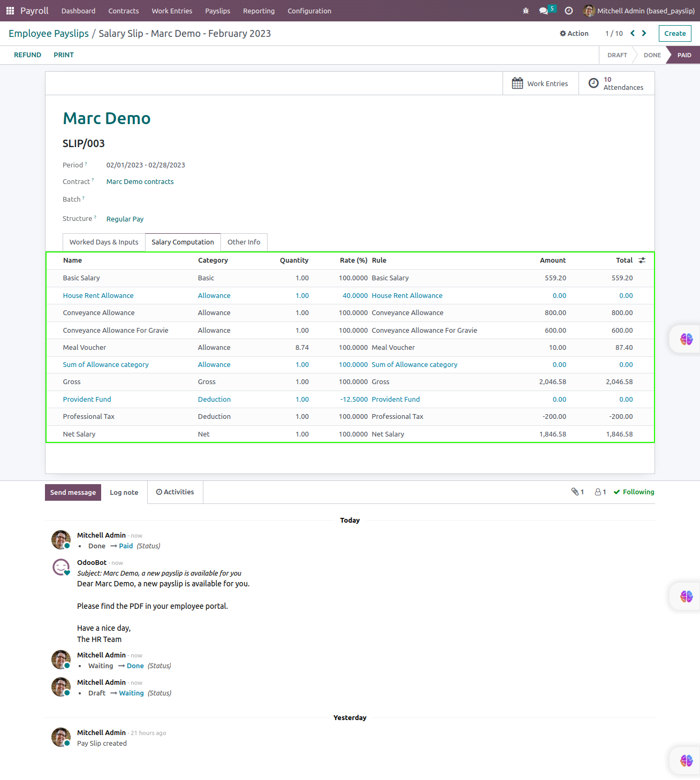This screenshot has width=700, height=780.
Task: Click the brain assistant icon beside salary table
Action: click(x=686, y=339)
